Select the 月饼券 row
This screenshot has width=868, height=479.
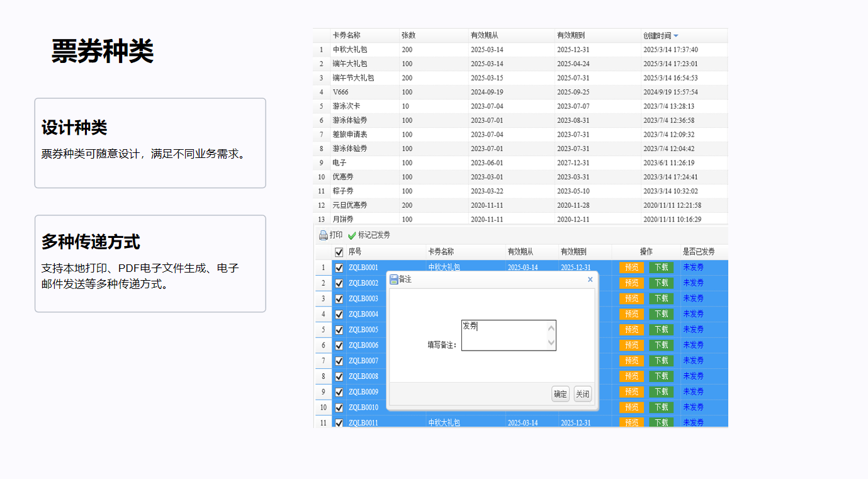coord(521,219)
